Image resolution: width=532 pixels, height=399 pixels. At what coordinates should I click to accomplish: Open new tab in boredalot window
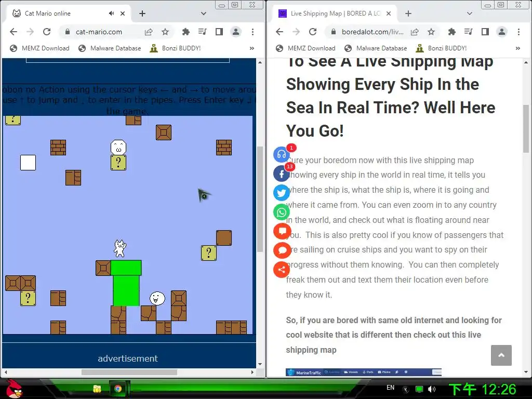coord(408,14)
